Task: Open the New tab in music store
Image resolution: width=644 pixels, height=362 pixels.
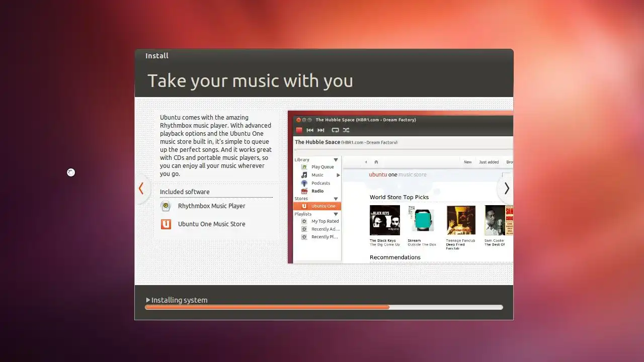Action: (468, 162)
